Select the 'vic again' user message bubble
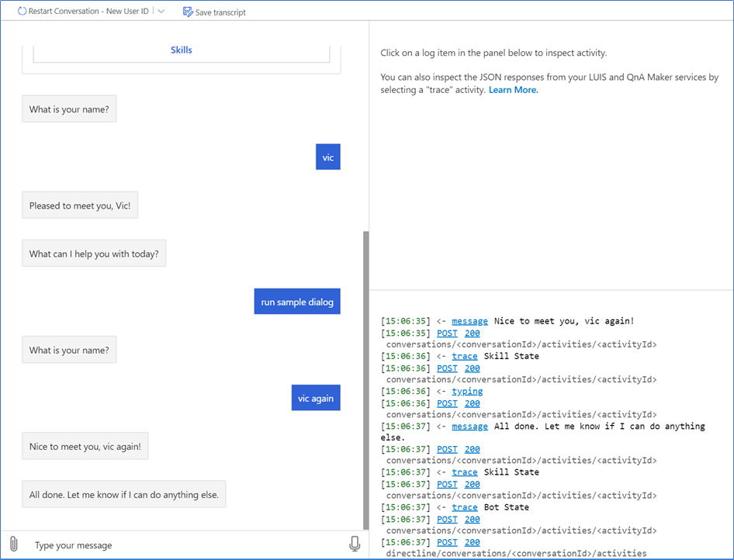 coord(316,398)
